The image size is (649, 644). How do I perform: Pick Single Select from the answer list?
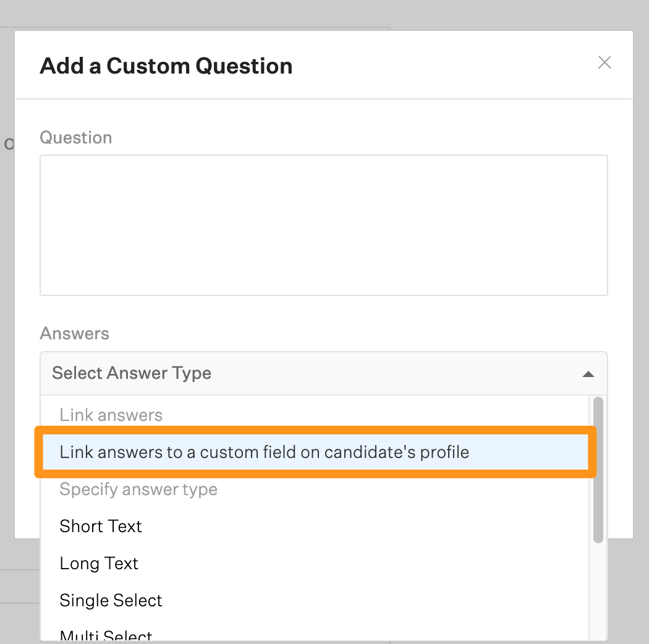(111, 601)
